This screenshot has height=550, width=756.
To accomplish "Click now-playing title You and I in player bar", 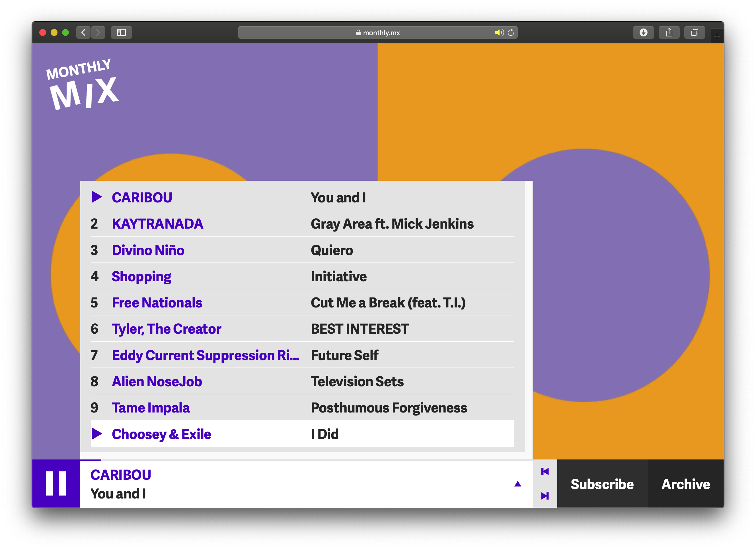I will (x=118, y=494).
